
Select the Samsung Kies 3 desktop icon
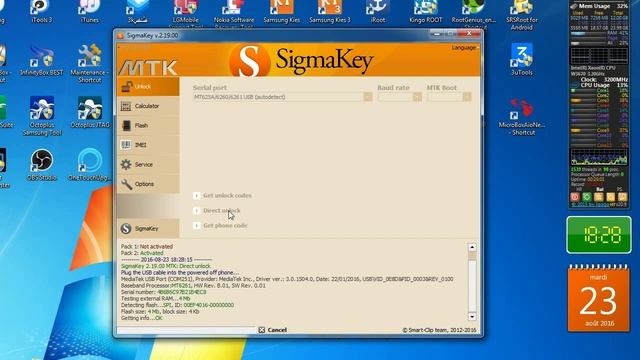329,11
